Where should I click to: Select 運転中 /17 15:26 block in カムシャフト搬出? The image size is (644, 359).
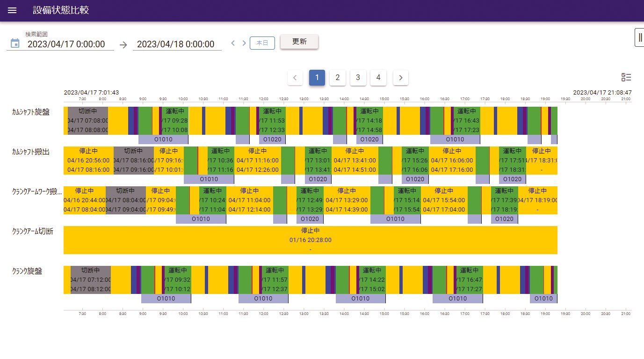(x=415, y=161)
